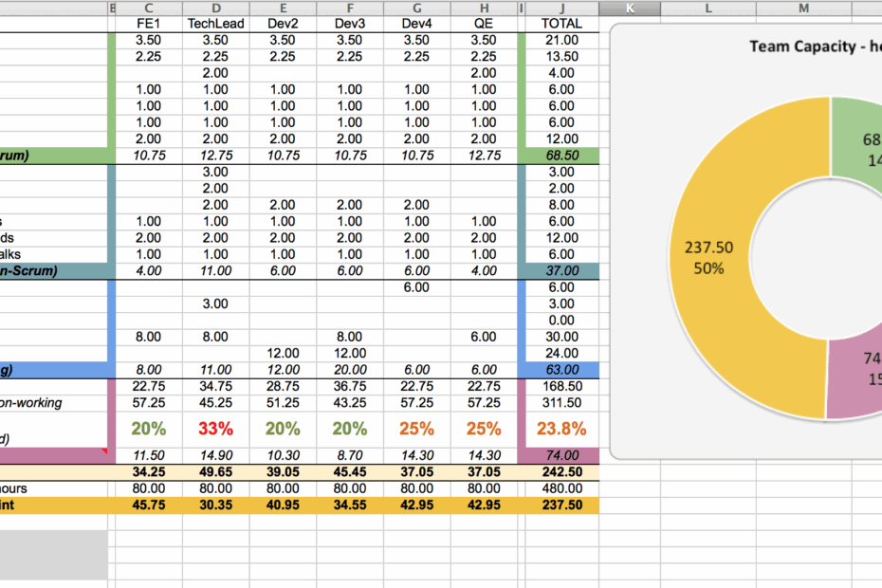The height and width of the screenshot is (588, 882).
Task: Select the teal 37.00 total cell
Action: [562, 271]
